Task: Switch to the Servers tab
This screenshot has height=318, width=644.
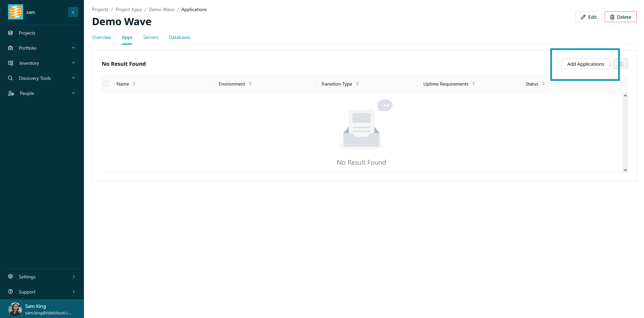Action: (150, 38)
